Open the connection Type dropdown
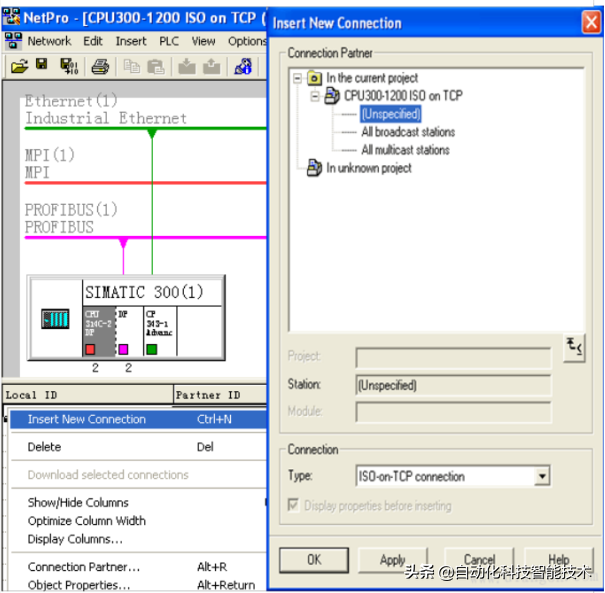The width and height of the screenshot is (605, 593). (x=541, y=477)
